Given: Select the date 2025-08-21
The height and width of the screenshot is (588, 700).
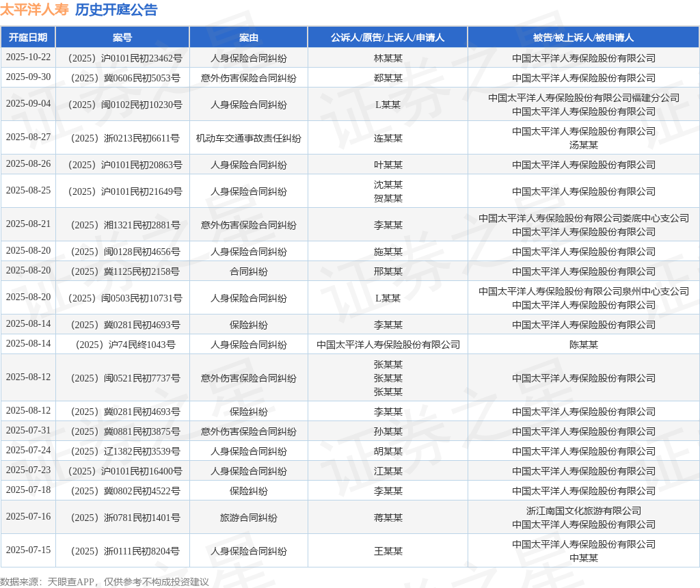Looking at the screenshot, I should click(x=28, y=224).
